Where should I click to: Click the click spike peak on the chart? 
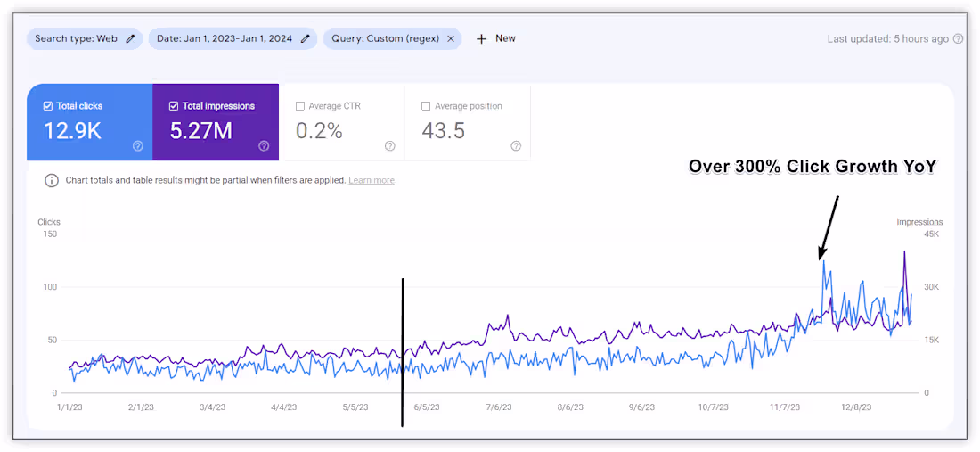824,261
